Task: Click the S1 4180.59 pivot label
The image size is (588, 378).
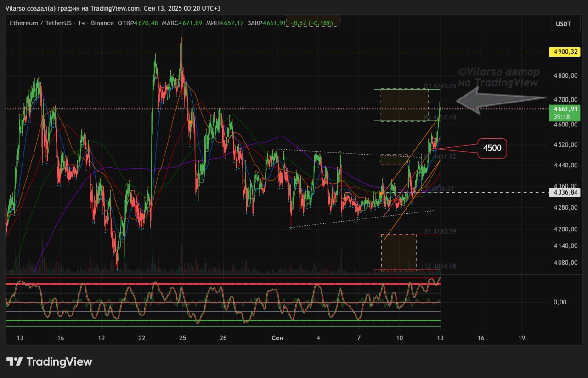Action: [440, 231]
